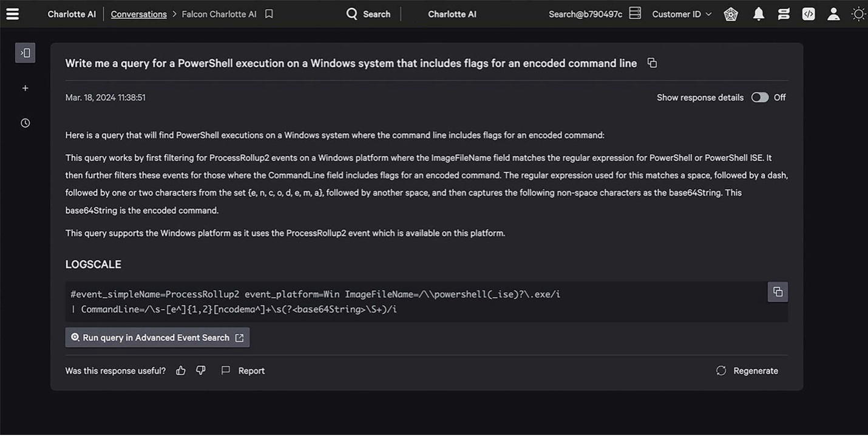
Task: Click the LOGSCALE heading
Action: (93, 264)
